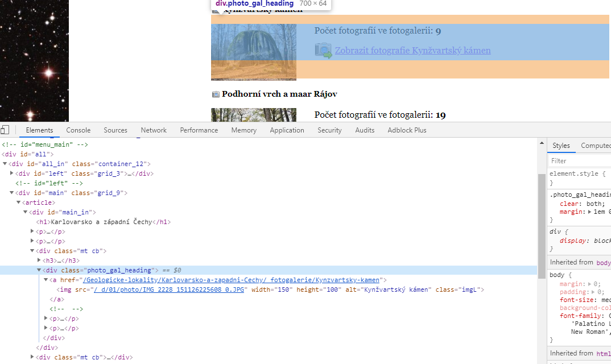
Task: Open the Memory tab
Action: [244, 130]
